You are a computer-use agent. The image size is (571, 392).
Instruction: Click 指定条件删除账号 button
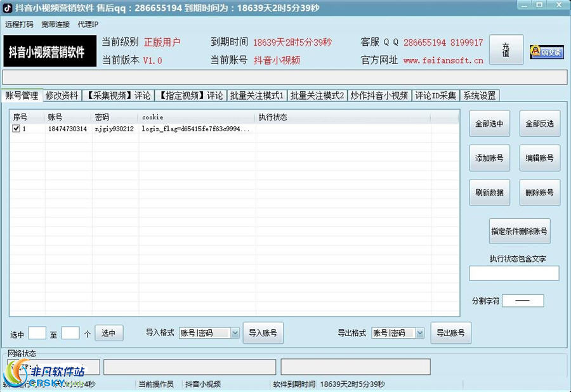(x=519, y=231)
